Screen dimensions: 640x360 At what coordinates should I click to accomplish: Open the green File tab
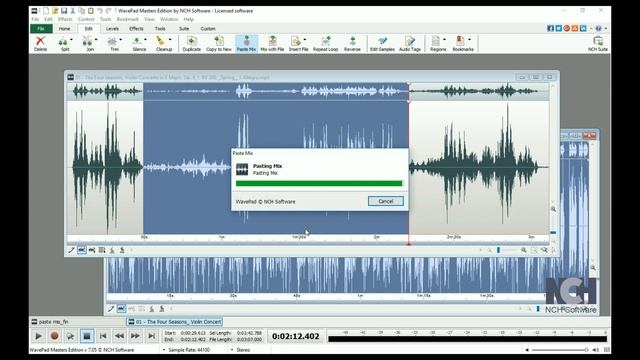click(41, 29)
